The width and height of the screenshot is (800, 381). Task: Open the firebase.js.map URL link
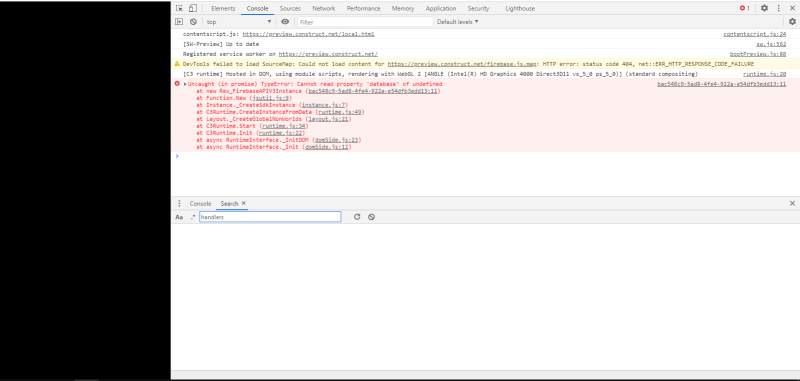462,64
